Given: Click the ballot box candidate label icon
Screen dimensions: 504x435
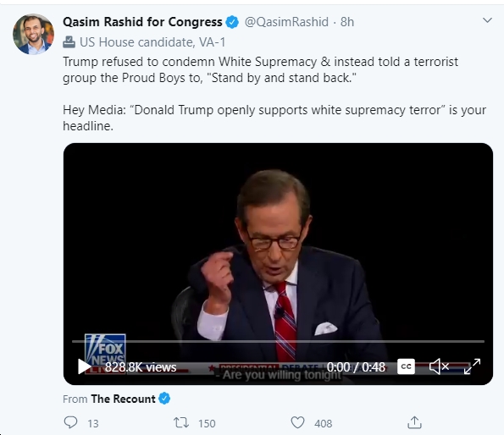Looking at the screenshot, I should click(69, 42).
